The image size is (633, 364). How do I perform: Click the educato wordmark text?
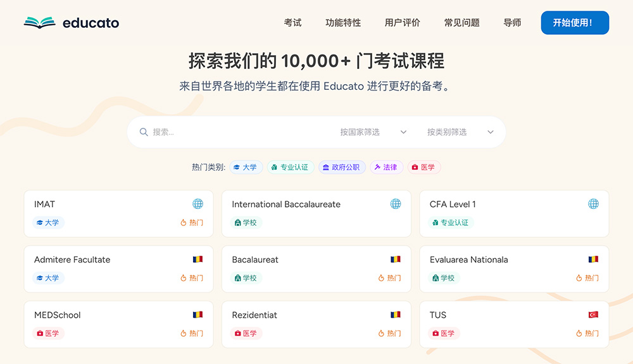point(91,23)
